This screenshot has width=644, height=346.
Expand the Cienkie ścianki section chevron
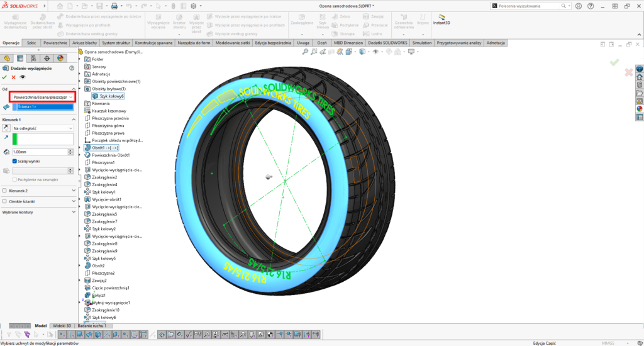point(74,201)
